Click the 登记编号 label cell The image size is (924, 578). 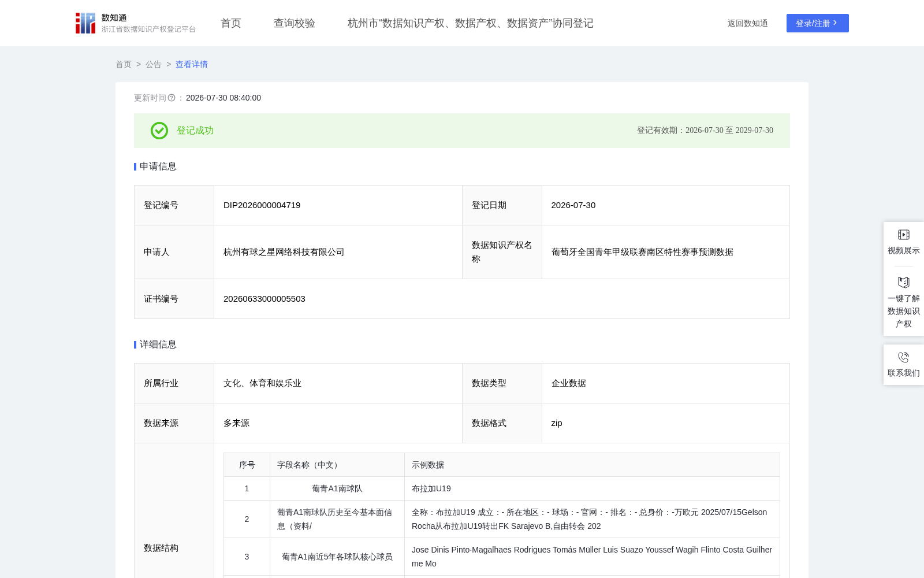(174, 205)
